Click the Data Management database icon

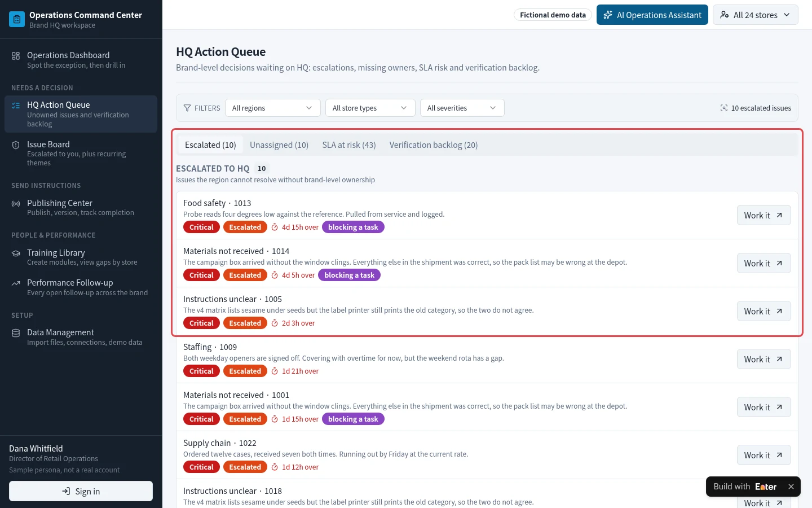coord(16,332)
